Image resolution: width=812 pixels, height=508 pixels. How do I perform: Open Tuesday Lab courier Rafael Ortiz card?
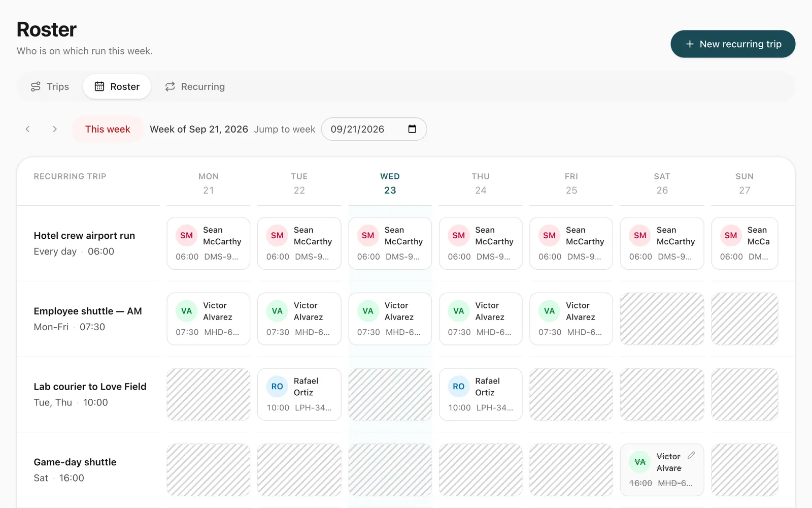pos(299,394)
